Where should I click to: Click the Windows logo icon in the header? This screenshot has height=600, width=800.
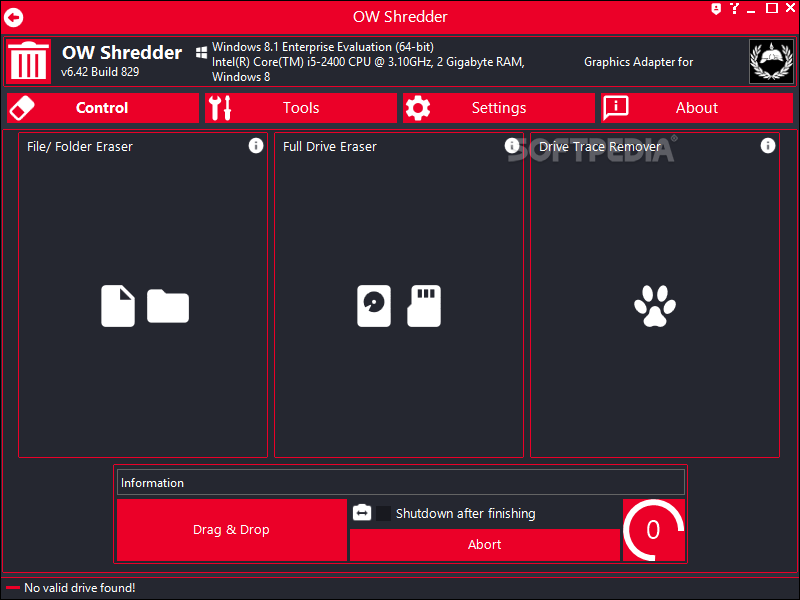(202, 52)
